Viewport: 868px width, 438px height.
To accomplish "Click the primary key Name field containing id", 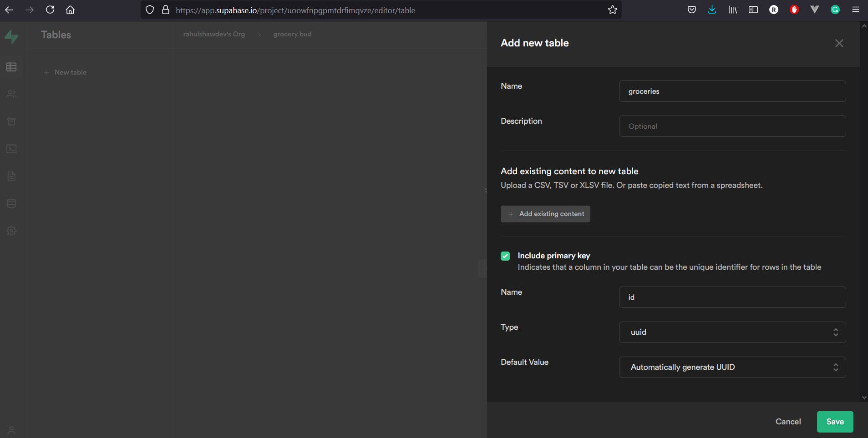I will click(x=732, y=297).
